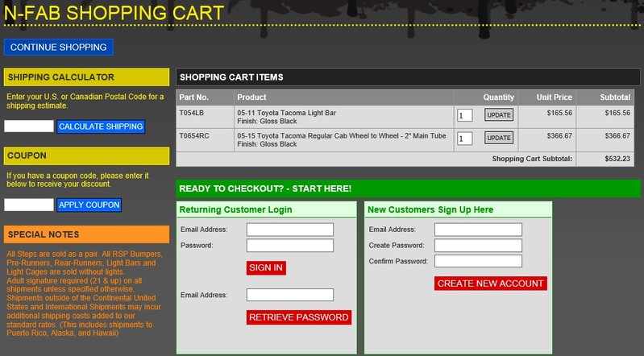Click the Subtotal column header
This screenshot has width=644, height=356.
(x=615, y=97)
